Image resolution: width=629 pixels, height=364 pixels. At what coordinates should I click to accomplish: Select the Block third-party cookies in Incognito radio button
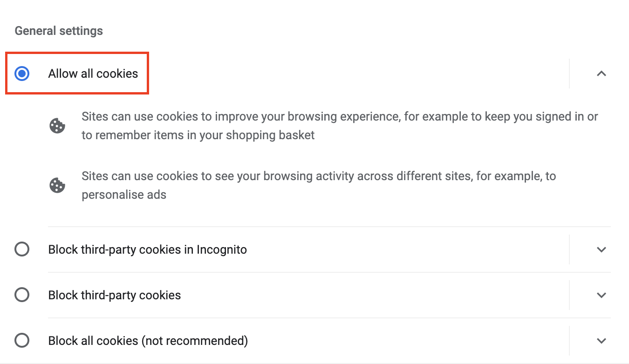pos(22,249)
